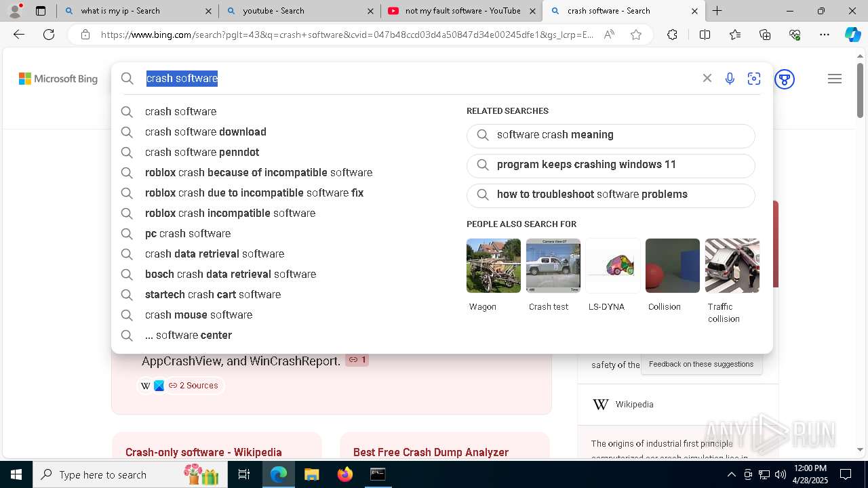Select suggestion 'crash software penndot'
Screen dimensions: 868x488
202,152
